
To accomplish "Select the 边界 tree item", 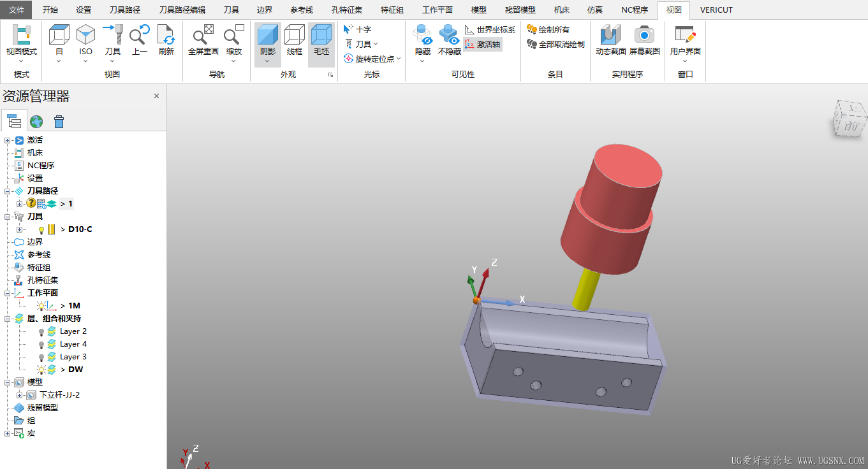I will click(x=35, y=242).
